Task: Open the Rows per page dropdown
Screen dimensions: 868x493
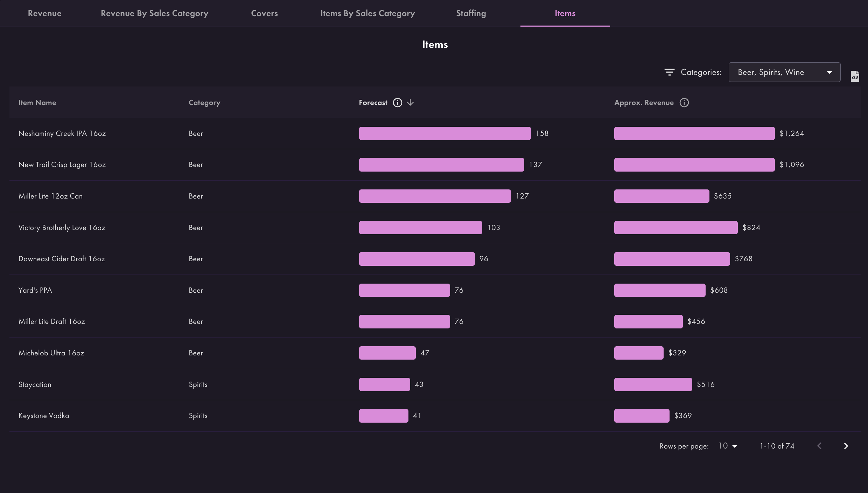Action: pos(728,446)
